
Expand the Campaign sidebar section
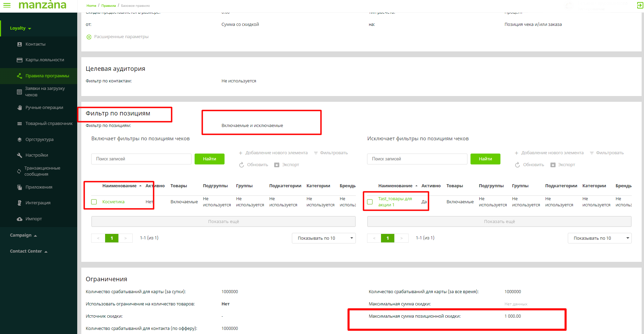[23, 235]
